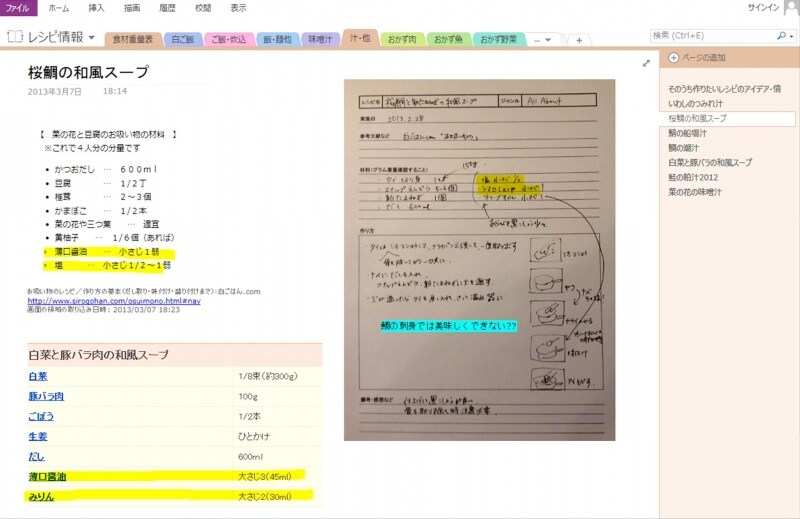Show more sections via the ... dropdown

(542, 40)
